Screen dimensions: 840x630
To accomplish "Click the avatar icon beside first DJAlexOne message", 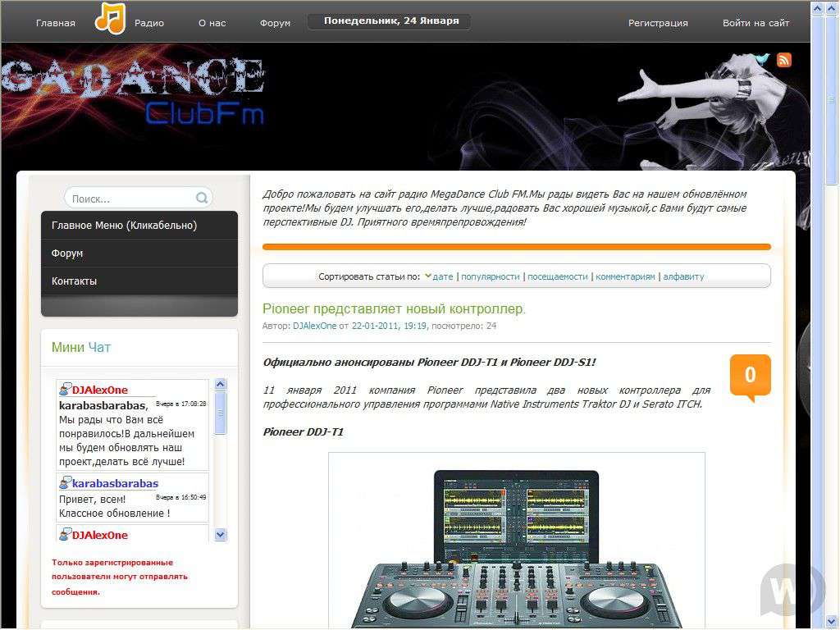I will point(65,390).
